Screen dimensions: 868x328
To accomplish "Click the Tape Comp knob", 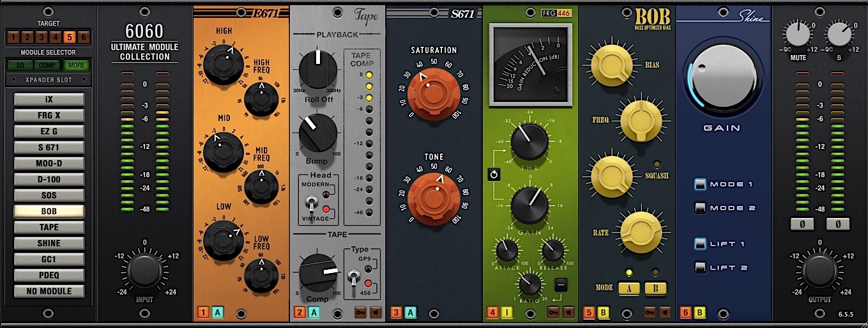I will (x=318, y=272).
